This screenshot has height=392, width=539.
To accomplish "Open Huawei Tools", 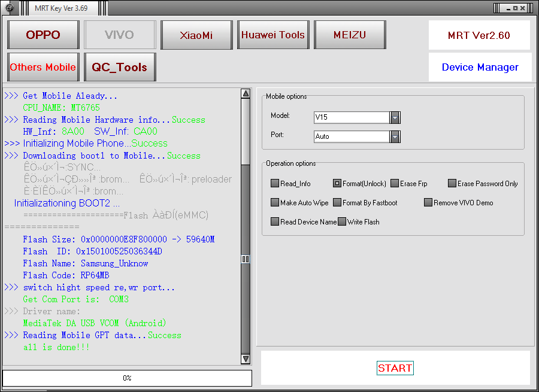I will 273,35.
